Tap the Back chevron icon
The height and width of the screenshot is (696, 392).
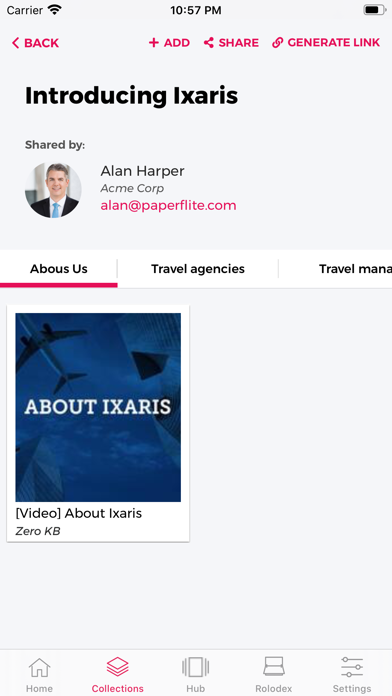(x=16, y=43)
